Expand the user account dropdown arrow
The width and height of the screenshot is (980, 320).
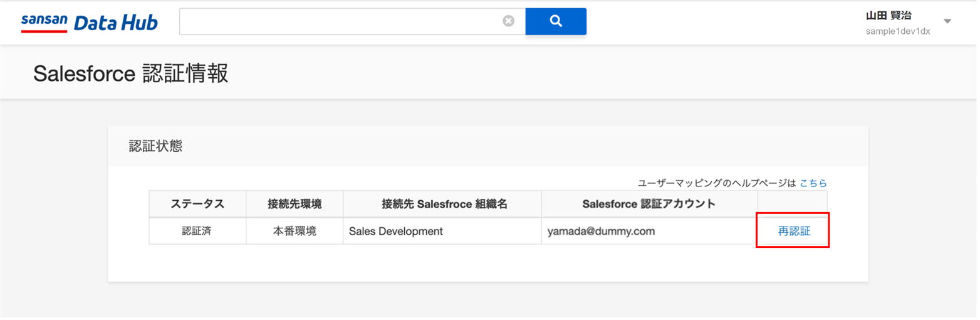pyautogui.click(x=947, y=21)
